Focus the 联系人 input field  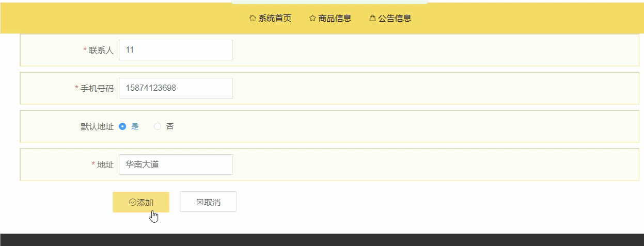click(176, 50)
